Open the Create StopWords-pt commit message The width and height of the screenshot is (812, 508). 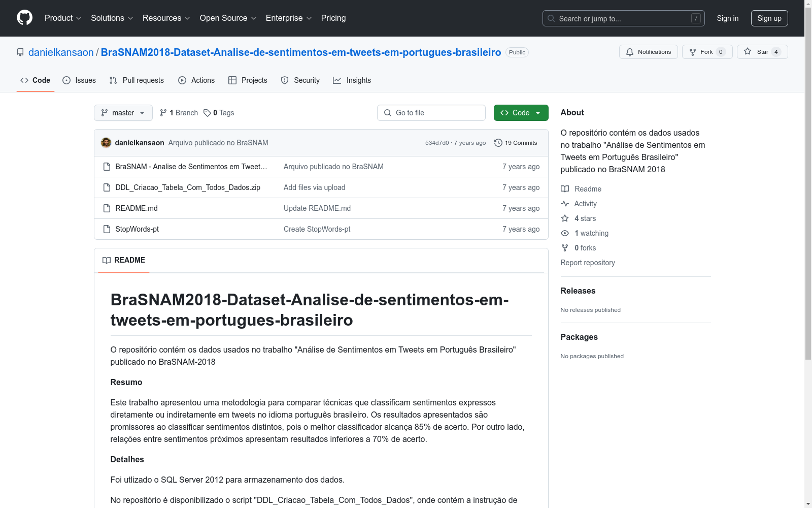tap(317, 229)
